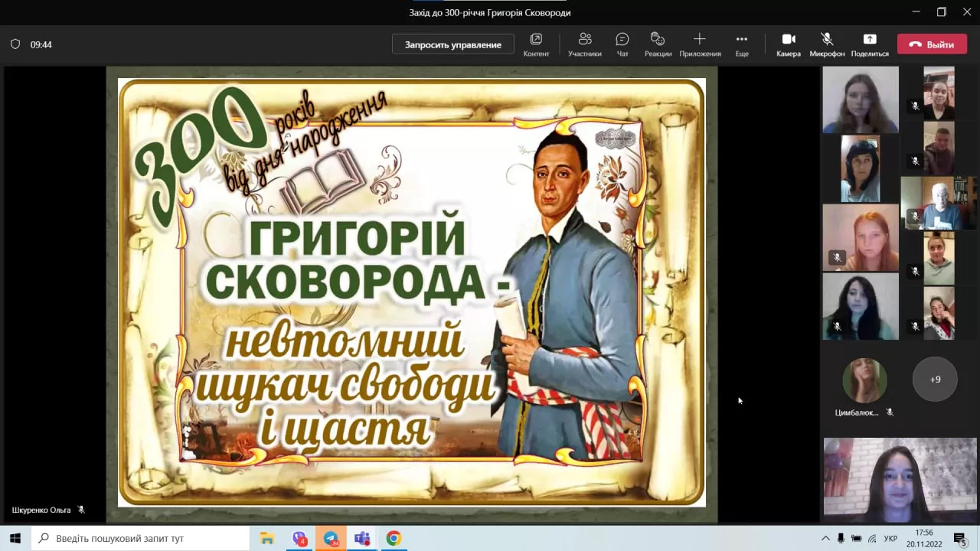Open the Реакции reactions menu
Screen dimensions: 980x551
coord(657,44)
